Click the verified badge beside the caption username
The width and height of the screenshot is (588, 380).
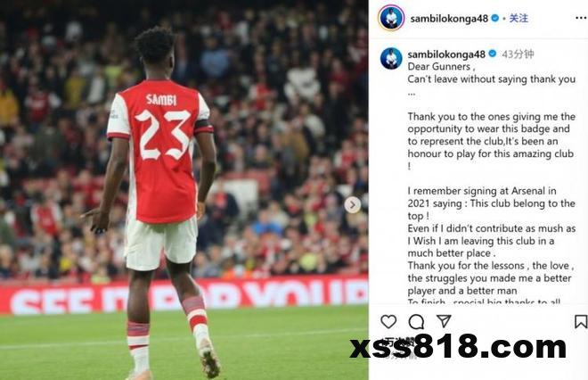pos(493,54)
